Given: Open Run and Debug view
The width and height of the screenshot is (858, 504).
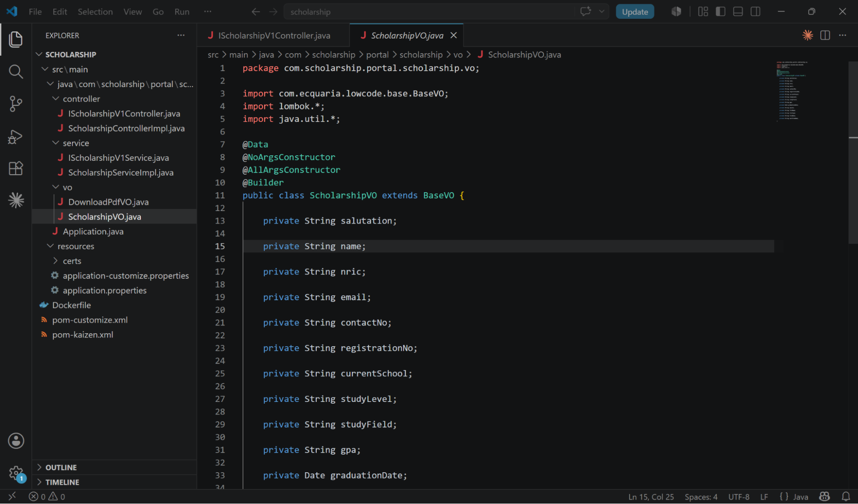Looking at the screenshot, I should 16,136.
